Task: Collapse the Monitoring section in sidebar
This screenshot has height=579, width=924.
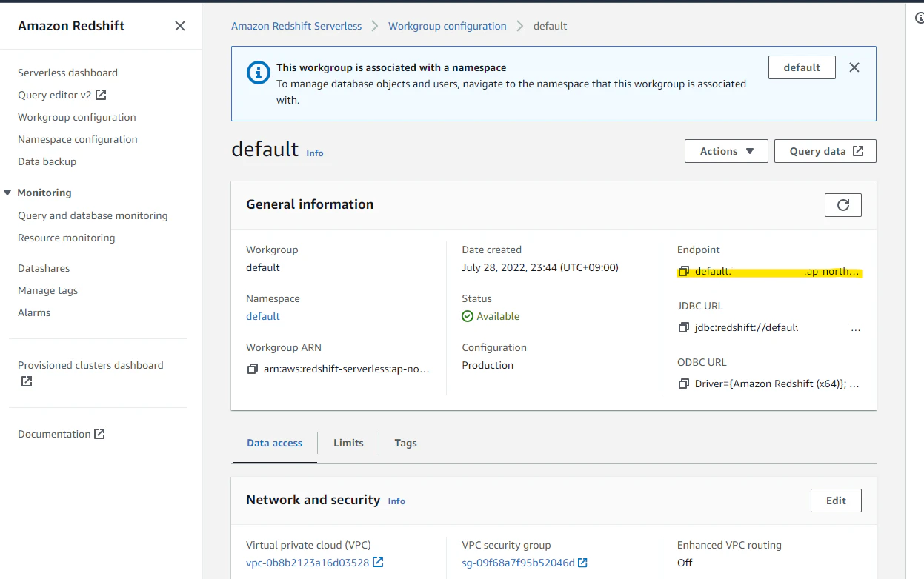Action: [x=7, y=193]
